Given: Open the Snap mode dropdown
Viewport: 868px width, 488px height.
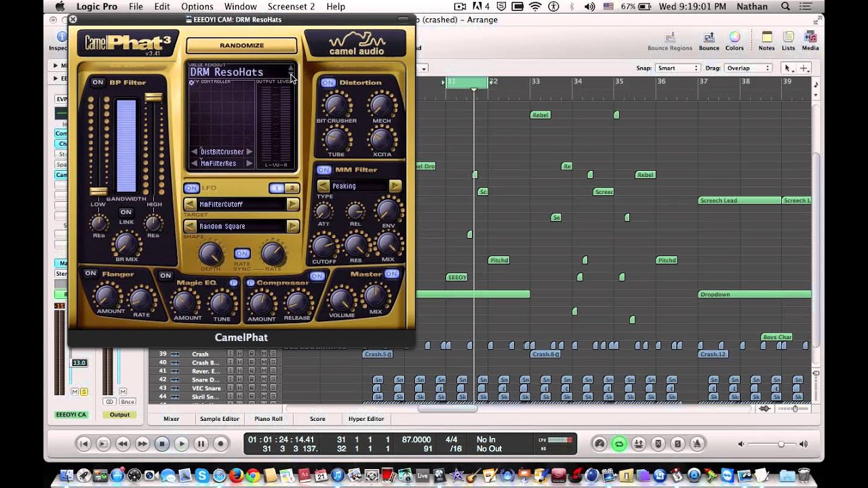Looking at the screenshot, I should click(679, 68).
